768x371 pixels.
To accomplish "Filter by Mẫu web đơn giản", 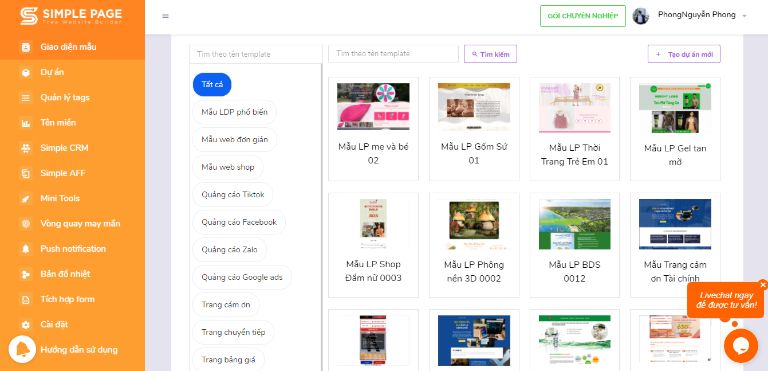I will [x=235, y=140].
